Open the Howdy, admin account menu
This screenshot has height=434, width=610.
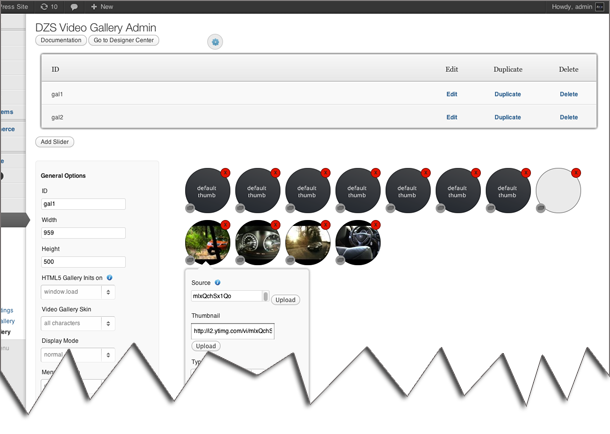pos(577,7)
